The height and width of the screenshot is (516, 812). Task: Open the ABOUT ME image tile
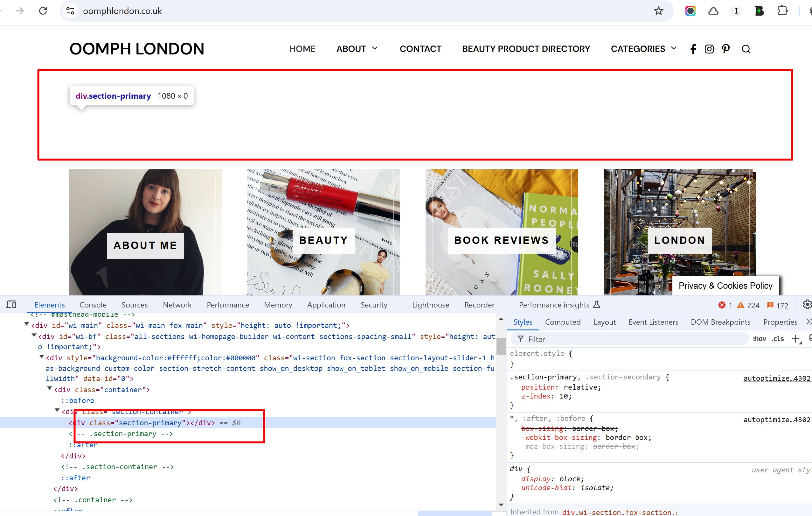[145, 232]
